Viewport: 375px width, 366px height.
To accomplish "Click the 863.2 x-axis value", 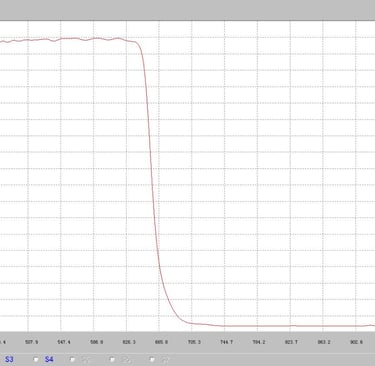I will click(x=324, y=342).
